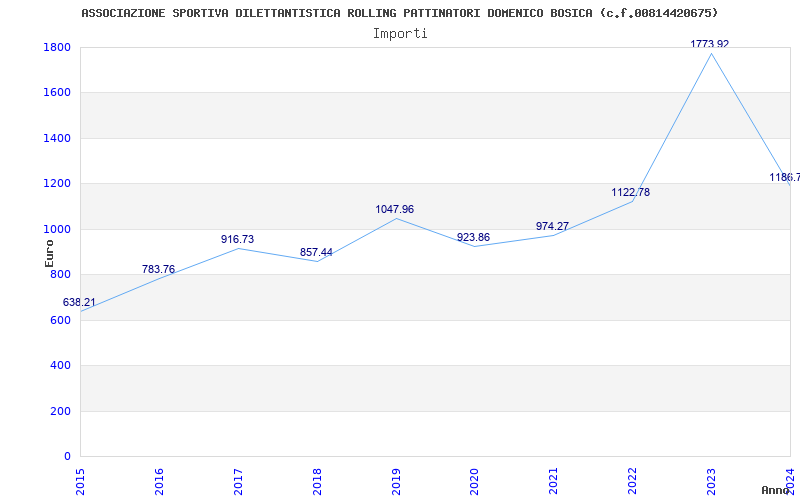The width and height of the screenshot is (800, 500).
Task: Click the 1800 y-axis tick label
Action: click(57, 47)
